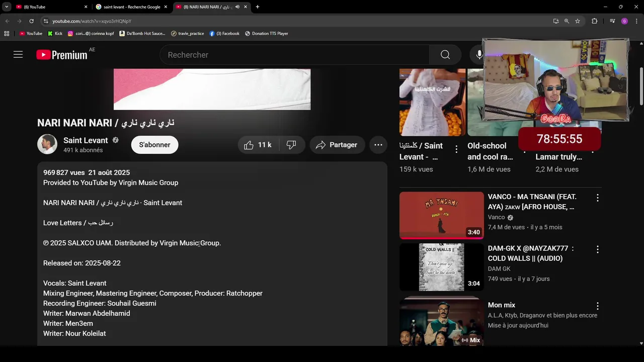Close the saint levant Google tab
The height and width of the screenshot is (362, 644).
point(166,7)
